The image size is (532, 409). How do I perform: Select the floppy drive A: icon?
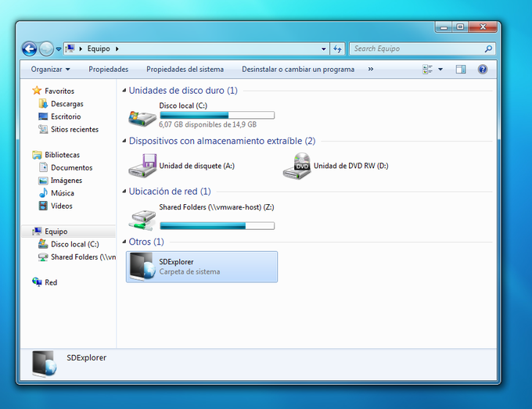point(142,166)
